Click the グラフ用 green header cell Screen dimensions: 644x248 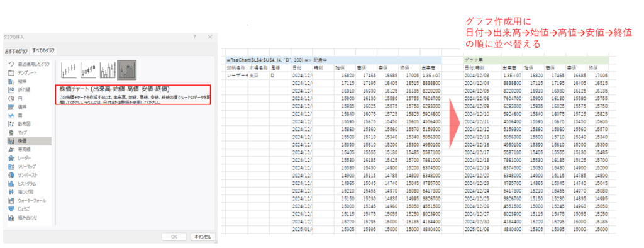coord(536,60)
